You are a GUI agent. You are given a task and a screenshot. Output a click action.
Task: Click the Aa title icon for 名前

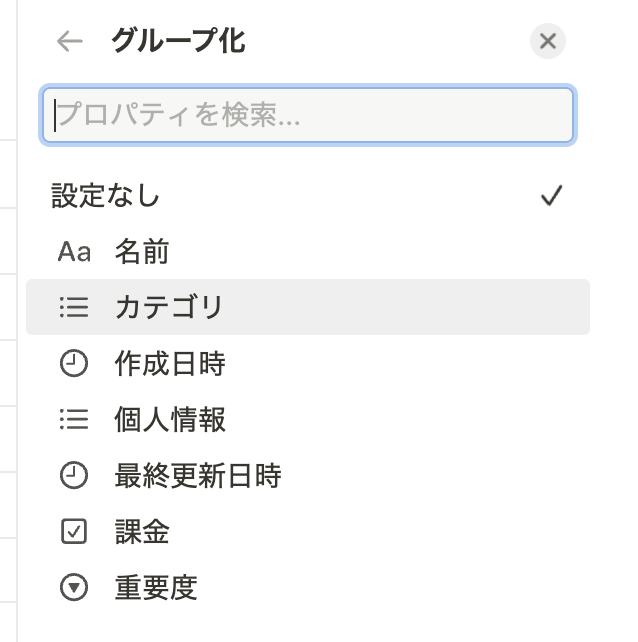tap(74, 251)
